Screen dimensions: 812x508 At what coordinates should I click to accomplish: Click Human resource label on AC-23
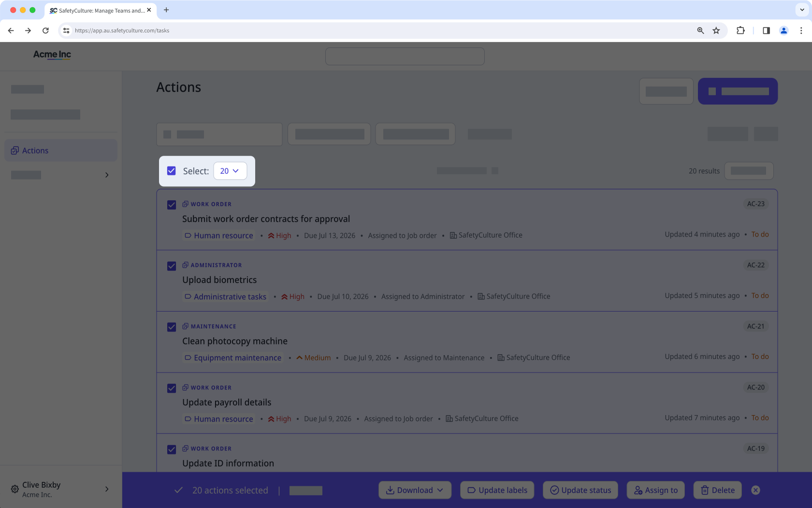pyautogui.click(x=219, y=236)
